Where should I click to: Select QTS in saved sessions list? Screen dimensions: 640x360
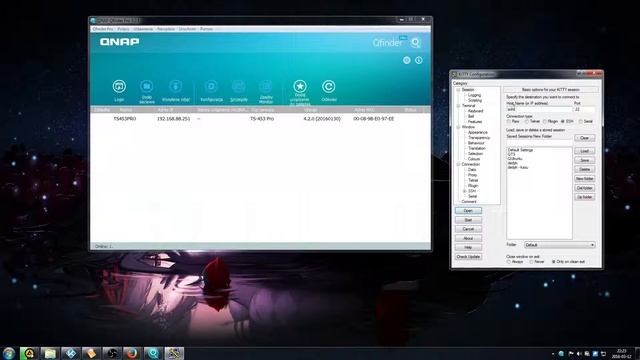511,154
